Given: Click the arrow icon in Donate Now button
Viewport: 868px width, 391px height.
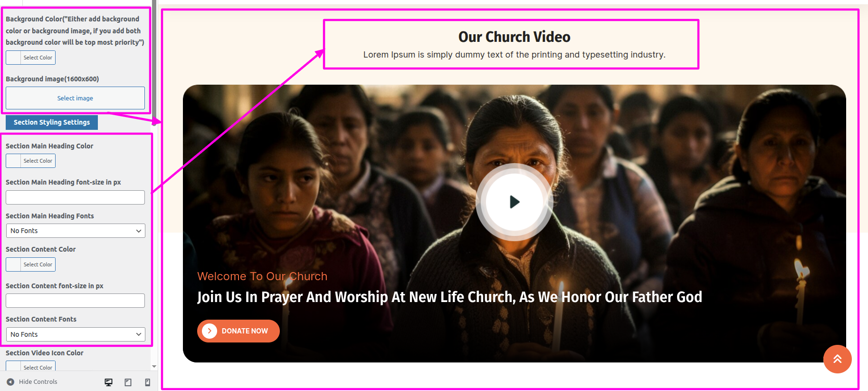Looking at the screenshot, I should click(x=210, y=331).
